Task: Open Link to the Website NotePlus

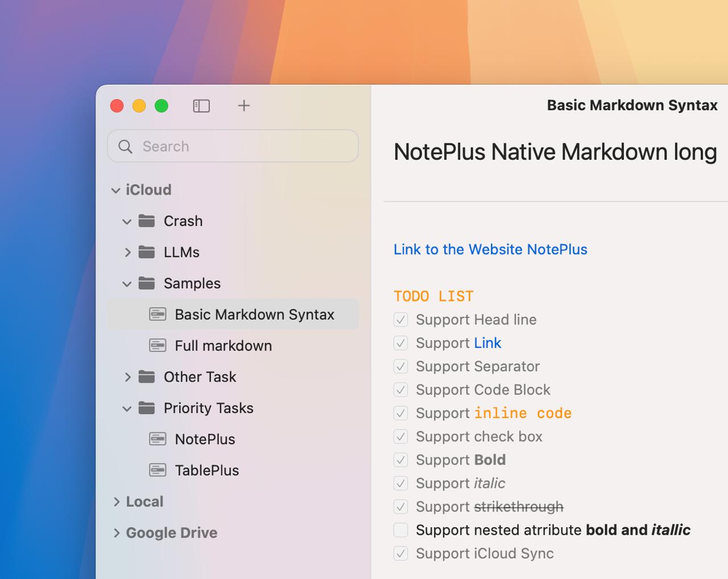Action: [490, 249]
